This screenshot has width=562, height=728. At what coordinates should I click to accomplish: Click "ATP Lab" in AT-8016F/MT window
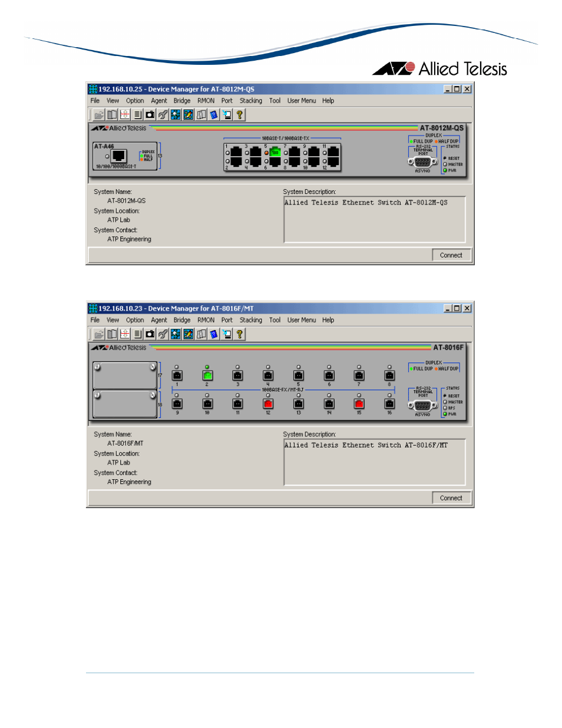click(119, 463)
